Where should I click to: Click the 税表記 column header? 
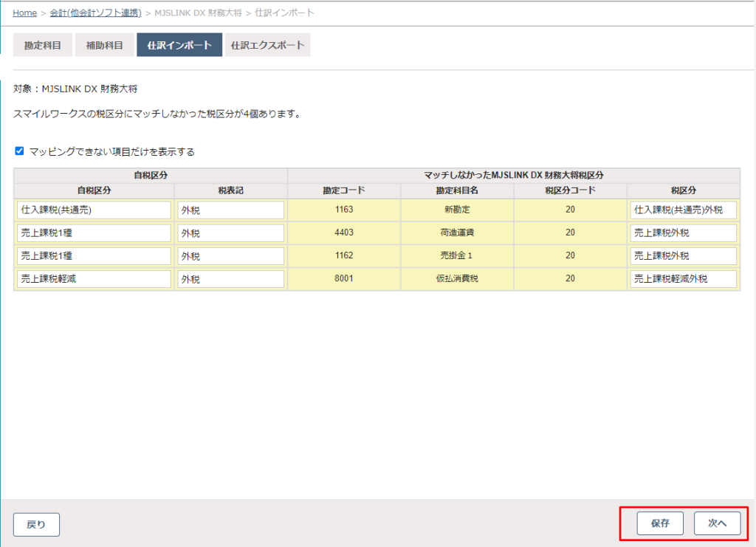pyautogui.click(x=231, y=190)
